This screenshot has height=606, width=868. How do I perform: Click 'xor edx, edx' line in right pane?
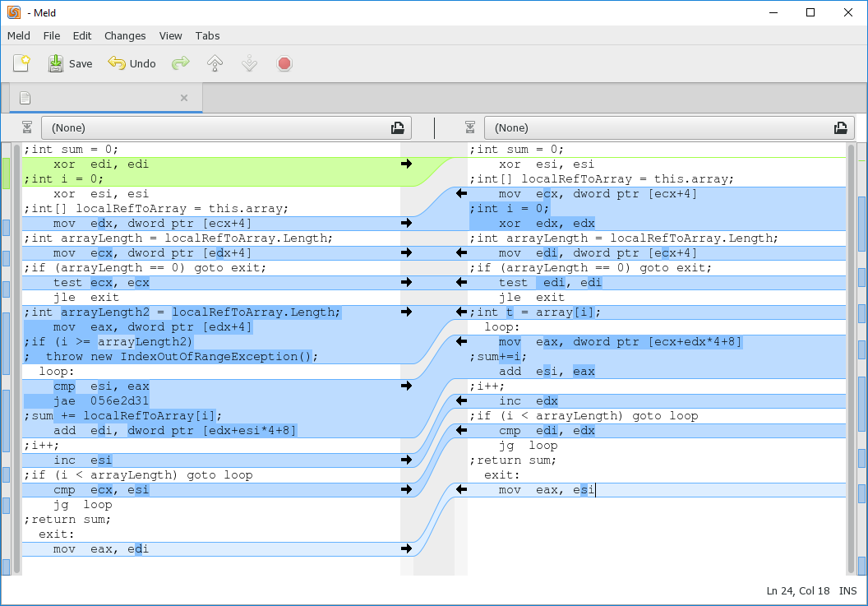pyautogui.click(x=547, y=223)
